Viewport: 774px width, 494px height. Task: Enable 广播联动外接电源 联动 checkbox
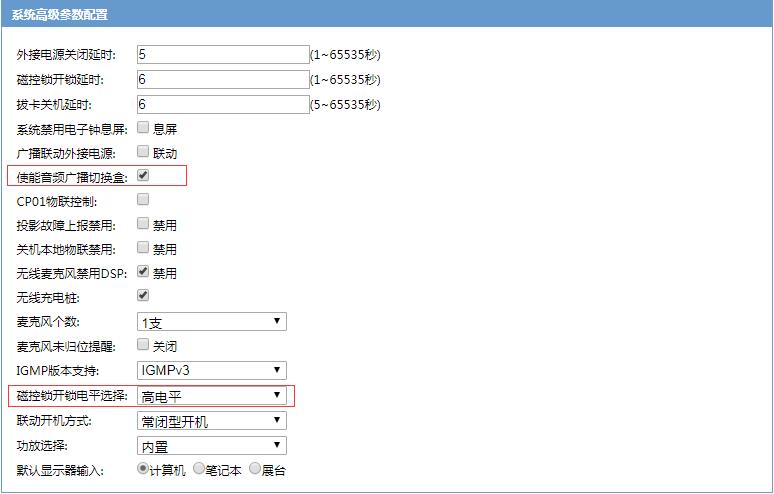point(143,152)
